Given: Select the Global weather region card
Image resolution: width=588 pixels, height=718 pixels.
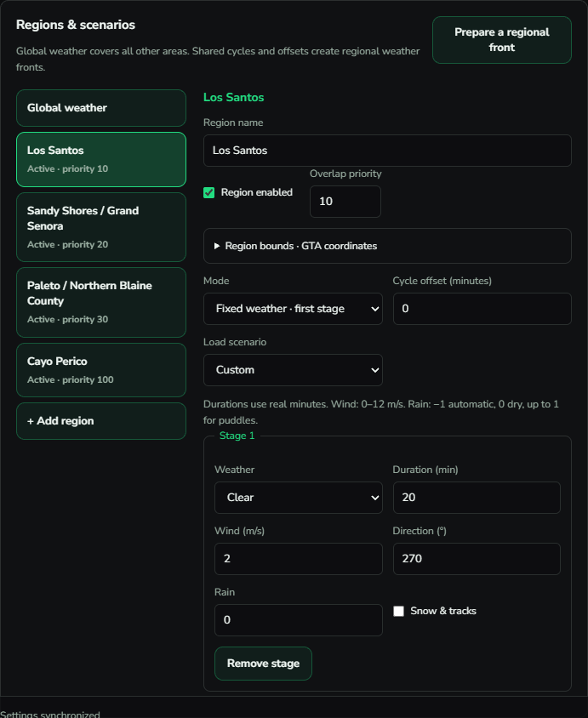Looking at the screenshot, I should pos(101,108).
